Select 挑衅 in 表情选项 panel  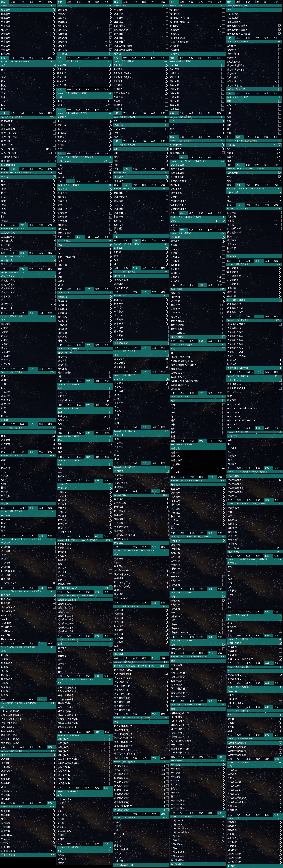click(x=141, y=165)
